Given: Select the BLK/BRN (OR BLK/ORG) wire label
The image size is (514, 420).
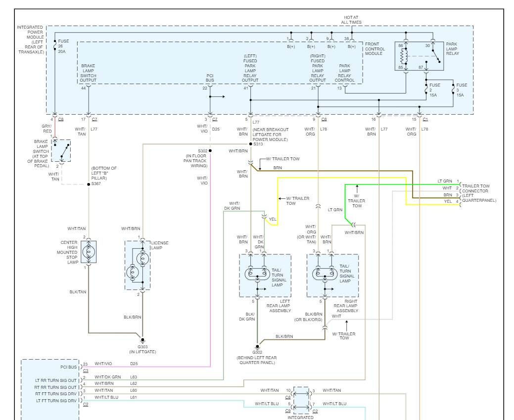Looking at the screenshot, I should (308, 317).
